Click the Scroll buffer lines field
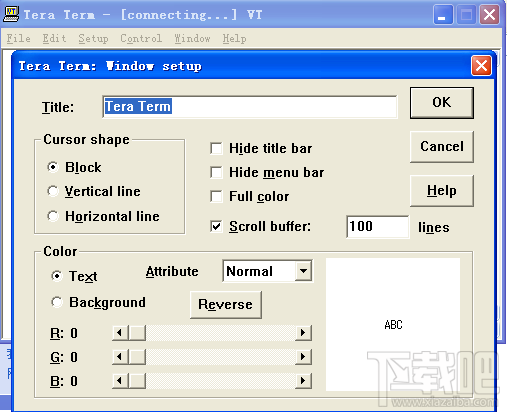Screen dimensions: 507x412 [378, 227]
